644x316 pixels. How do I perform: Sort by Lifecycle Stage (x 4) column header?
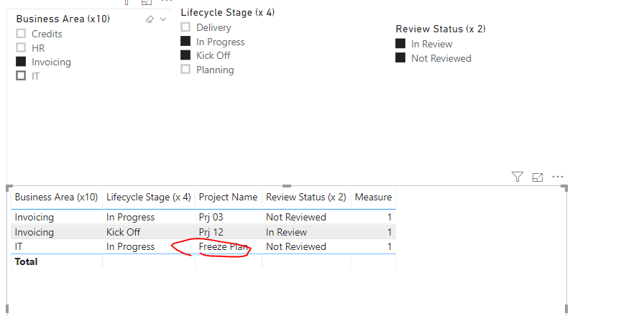coord(149,197)
